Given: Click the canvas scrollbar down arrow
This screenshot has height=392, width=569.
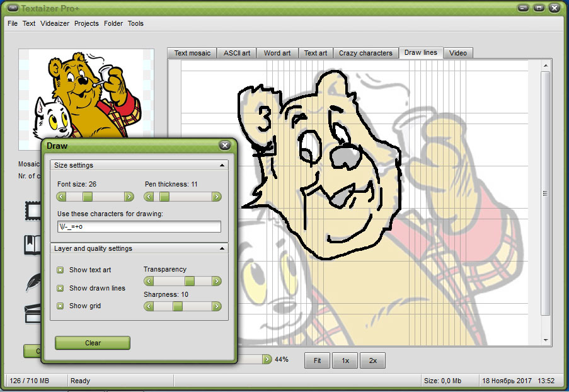Looking at the screenshot, I should [x=546, y=340].
